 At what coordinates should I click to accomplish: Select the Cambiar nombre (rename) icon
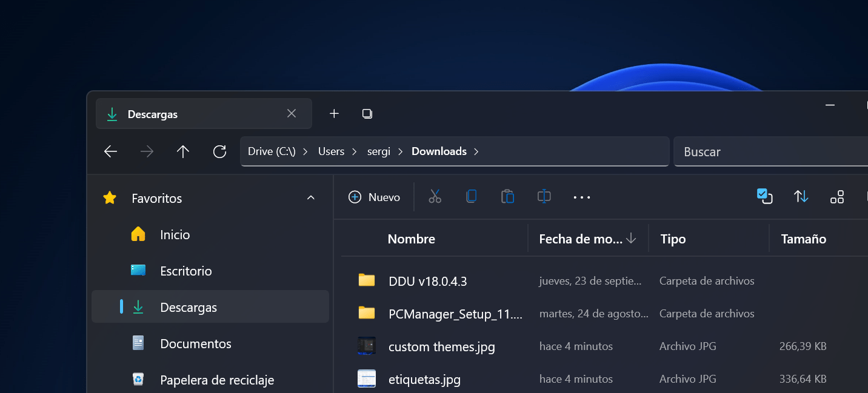[544, 197]
